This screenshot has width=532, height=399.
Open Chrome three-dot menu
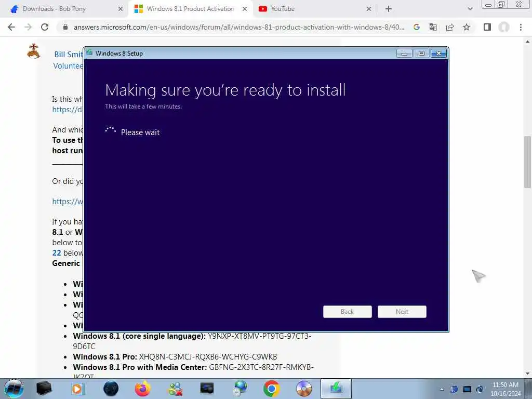[521, 27]
